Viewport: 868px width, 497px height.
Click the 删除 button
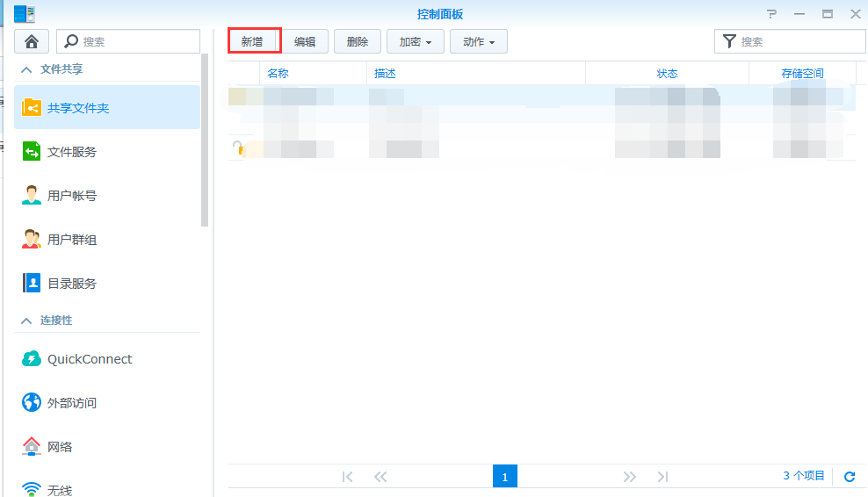click(357, 41)
